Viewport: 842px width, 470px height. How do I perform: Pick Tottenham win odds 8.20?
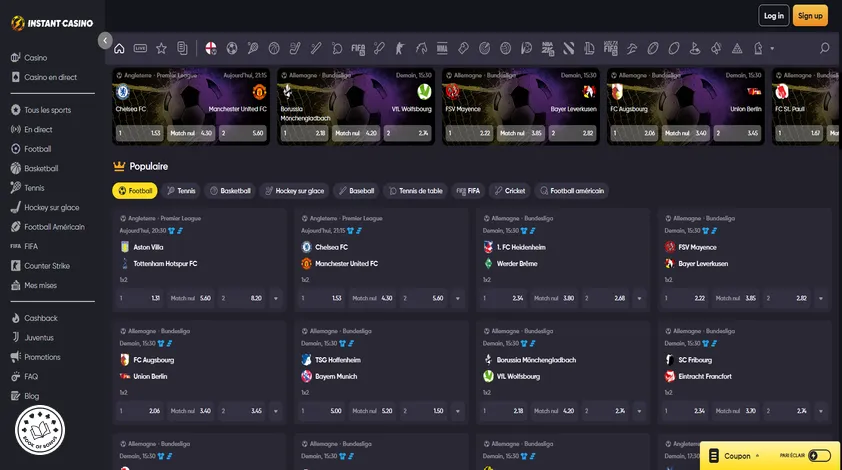click(242, 298)
